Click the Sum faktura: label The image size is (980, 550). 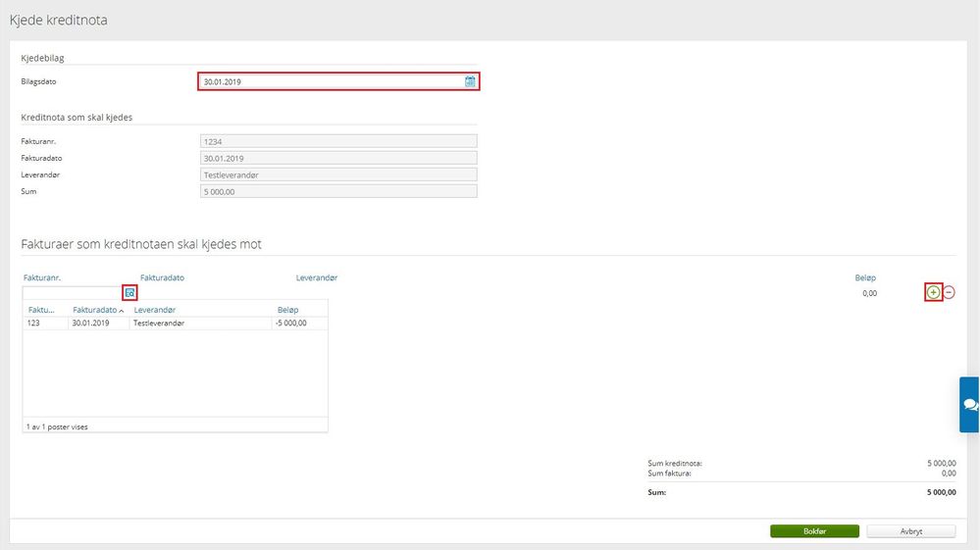click(x=669, y=474)
